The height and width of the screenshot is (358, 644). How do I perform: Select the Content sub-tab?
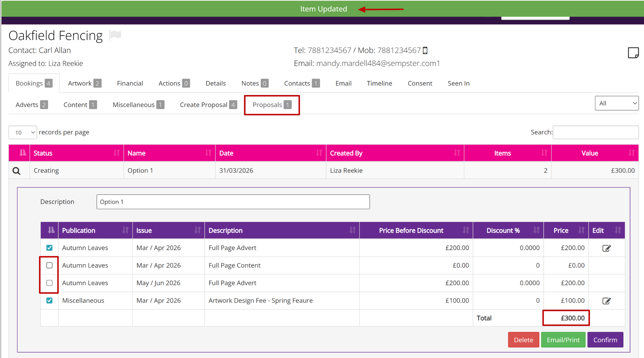80,105
